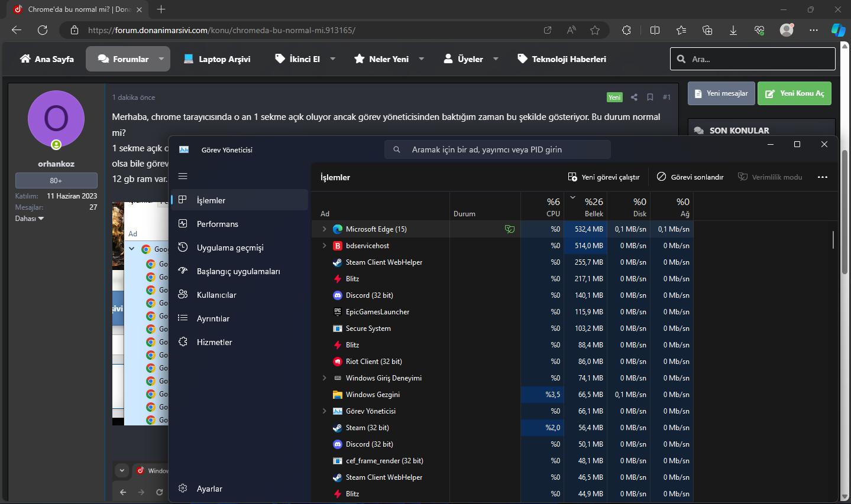
Task: Open Uygulama geçmişi page
Action: coord(240,248)
